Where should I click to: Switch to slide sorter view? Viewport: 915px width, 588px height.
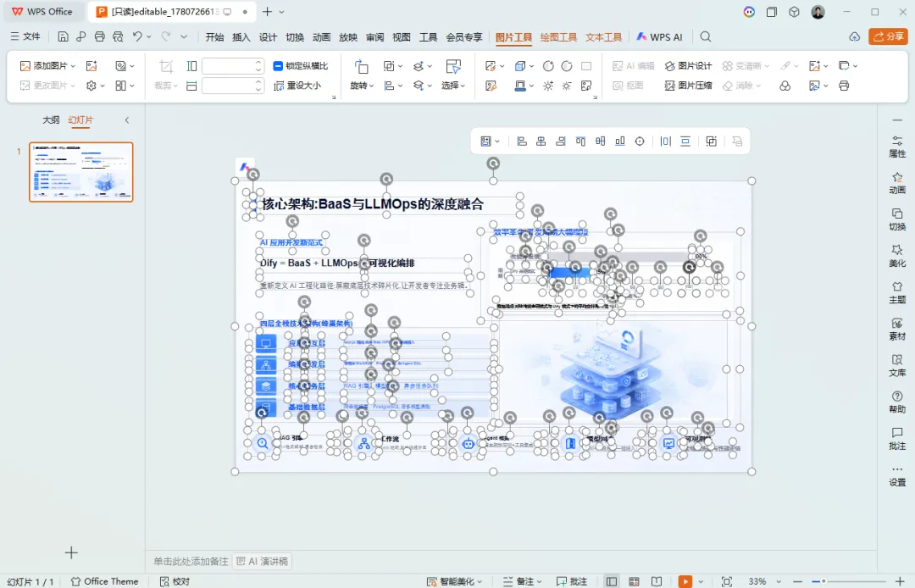point(634,581)
